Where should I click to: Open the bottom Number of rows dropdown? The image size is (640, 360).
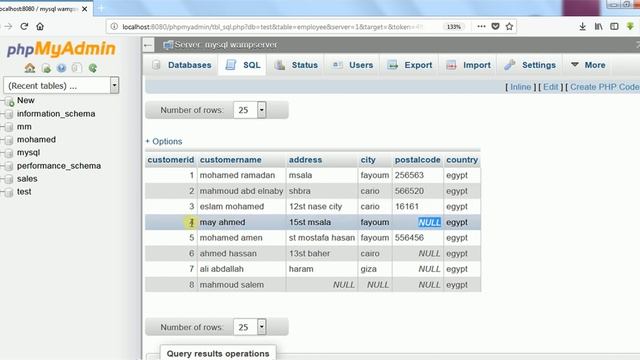250,327
